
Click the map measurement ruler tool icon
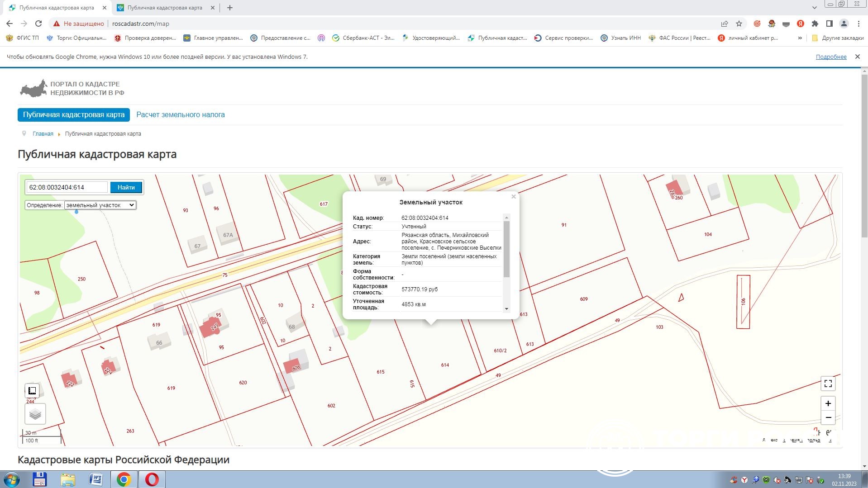(x=32, y=390)
